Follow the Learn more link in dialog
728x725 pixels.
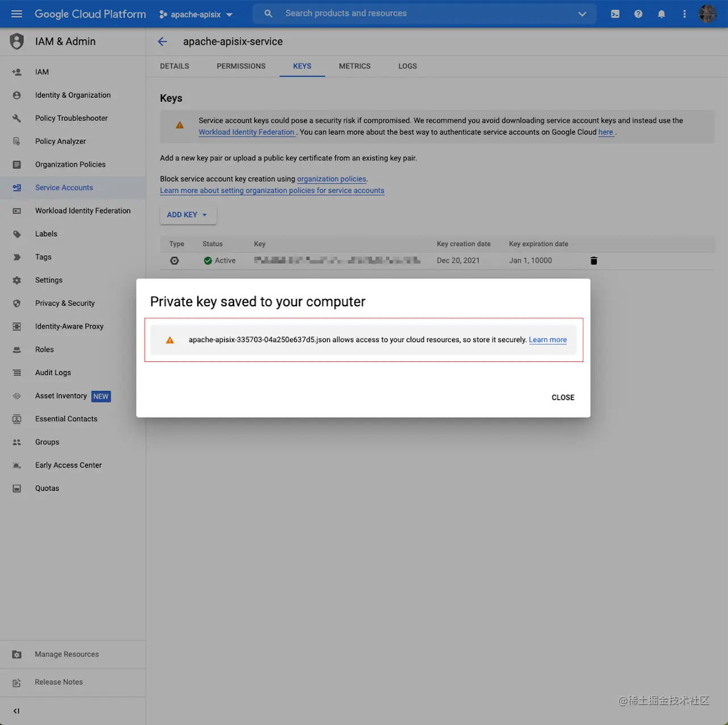547,340
